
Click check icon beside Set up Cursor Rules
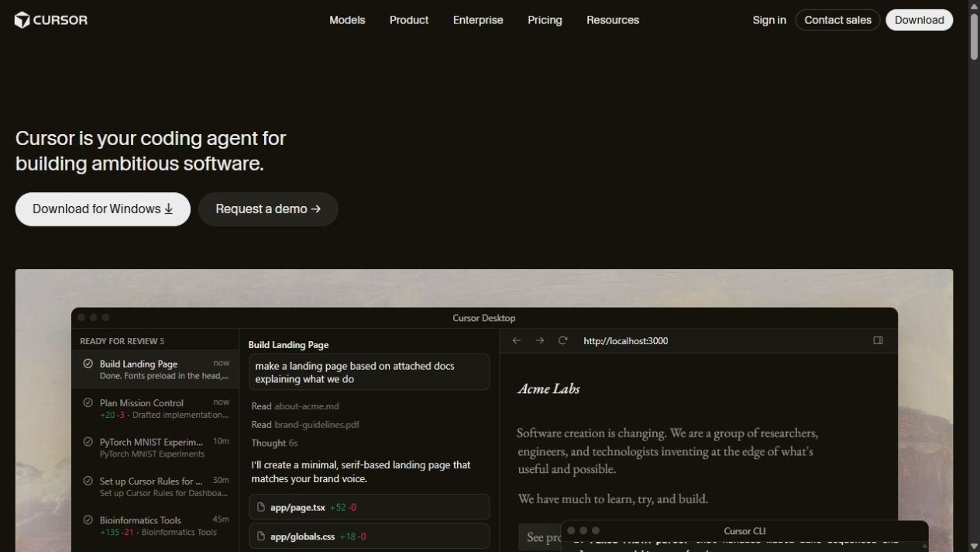coord(88,481)
